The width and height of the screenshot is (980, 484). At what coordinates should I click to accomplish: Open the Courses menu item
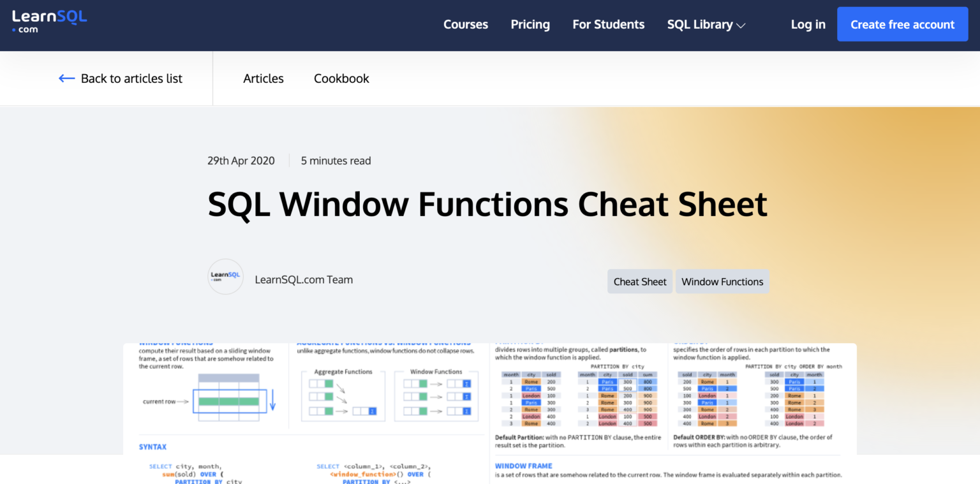[x=466, y=25]
